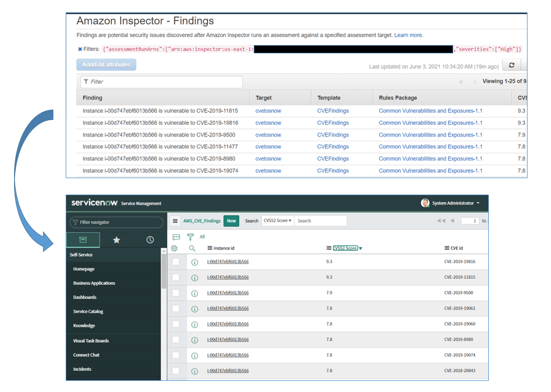Open Service Catalog in navigator
Viewport: 551px width, 392px height.
pos(88,312)
